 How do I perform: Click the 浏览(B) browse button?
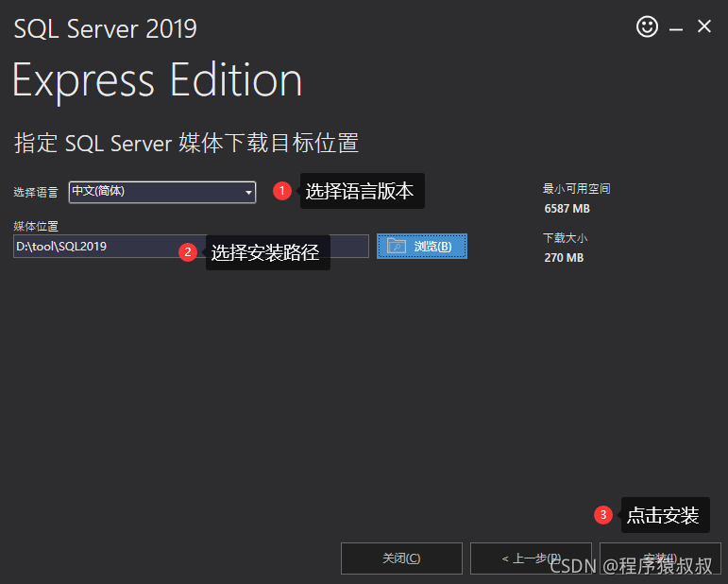(421, 246)
